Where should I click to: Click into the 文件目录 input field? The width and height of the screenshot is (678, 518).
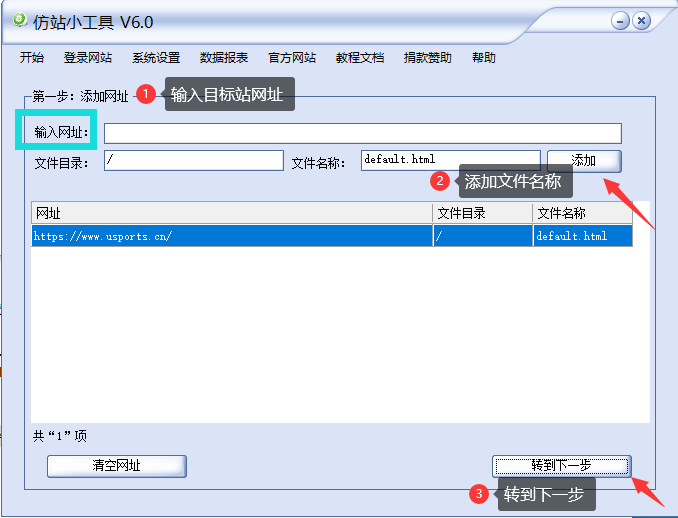point(194,160)
